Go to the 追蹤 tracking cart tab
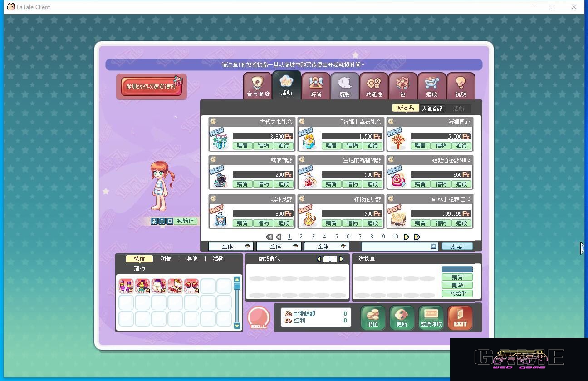The height and width of the screenshot is (381, 588). coord(431,86)
